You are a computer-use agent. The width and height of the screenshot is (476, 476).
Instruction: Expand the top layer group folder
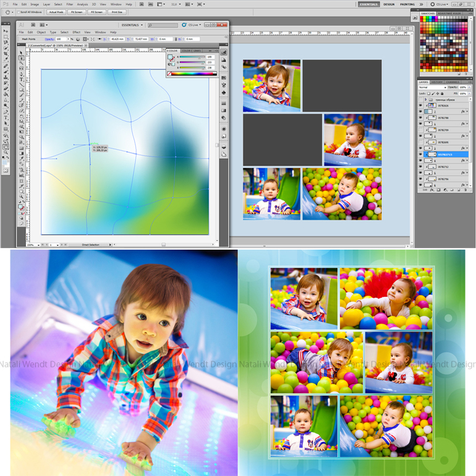(x=426, y=99)
